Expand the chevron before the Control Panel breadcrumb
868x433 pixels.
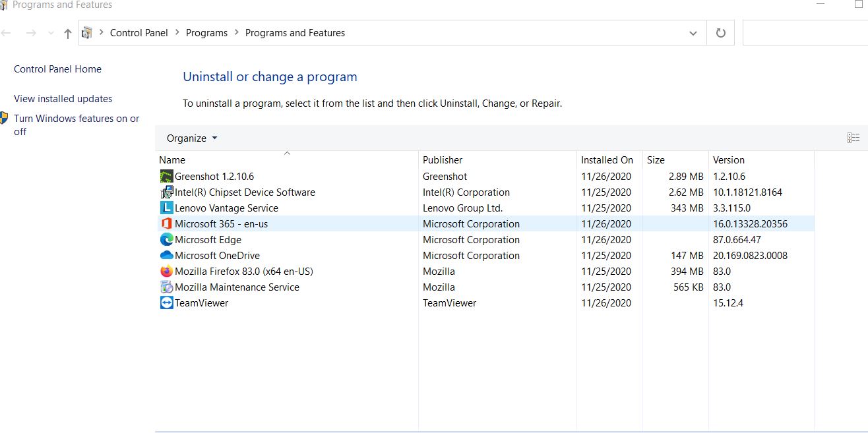point(102,32)
